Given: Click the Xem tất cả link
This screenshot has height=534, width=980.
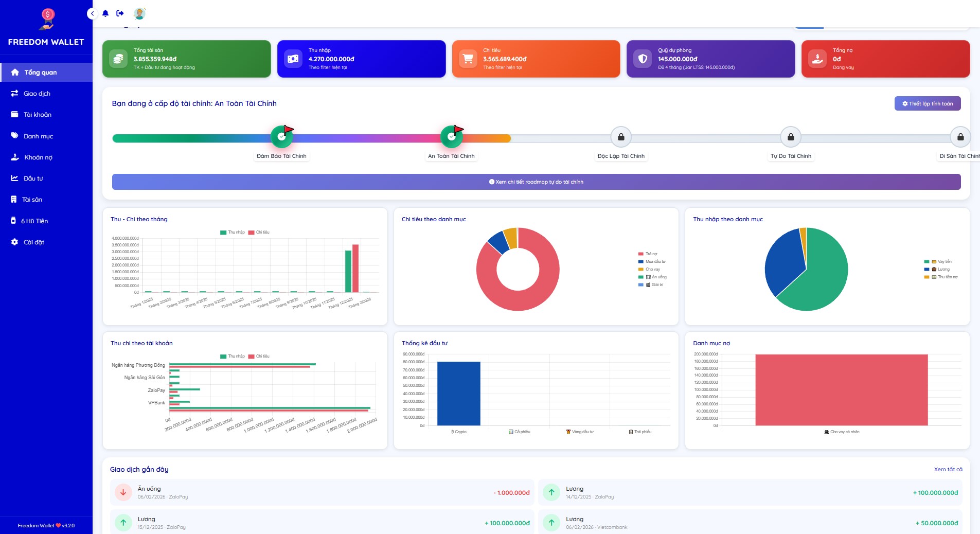Looking at the screenshot, I should (x=949, y=469).
